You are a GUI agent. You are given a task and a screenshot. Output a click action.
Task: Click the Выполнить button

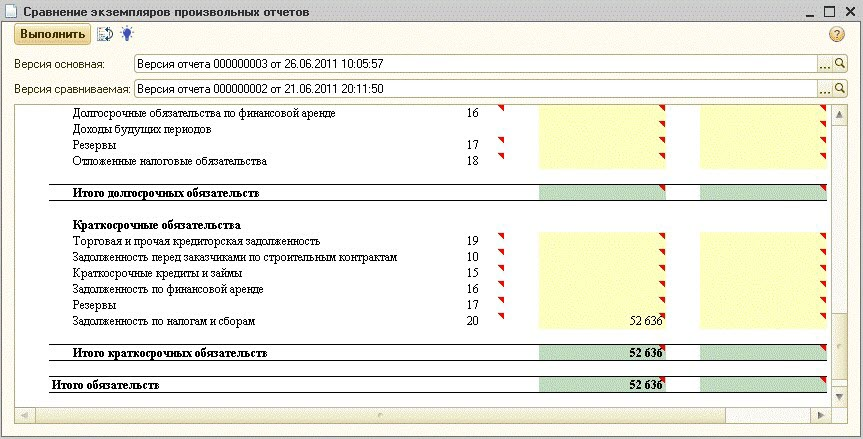click(x=52, y=34)
